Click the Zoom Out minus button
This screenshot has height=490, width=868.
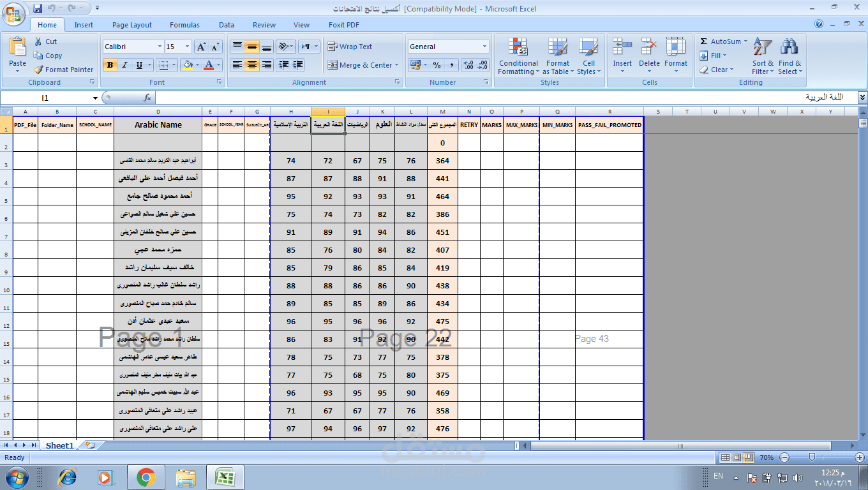(784, 457)
